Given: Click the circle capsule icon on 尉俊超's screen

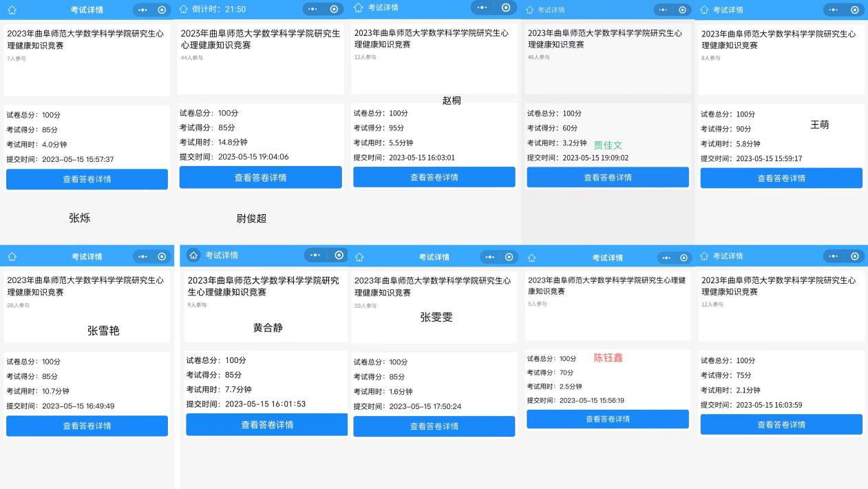Looking at the screenshot, I should (332, 9).
